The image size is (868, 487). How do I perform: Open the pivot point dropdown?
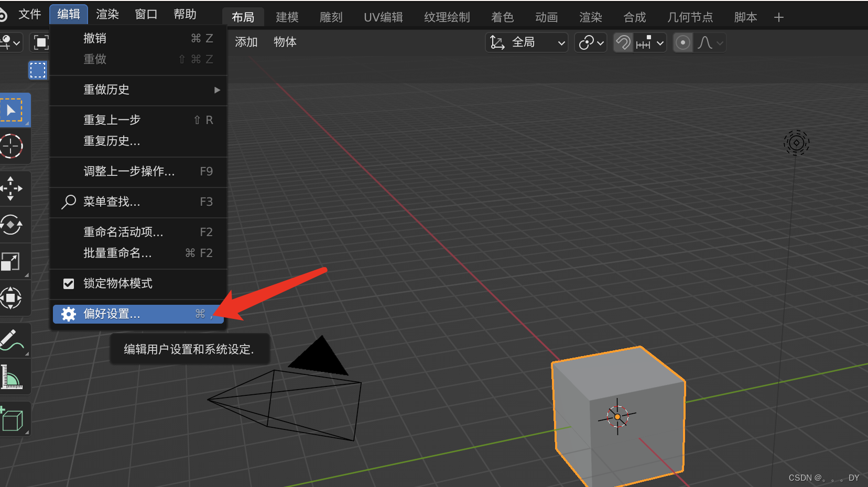click(590, 42)
